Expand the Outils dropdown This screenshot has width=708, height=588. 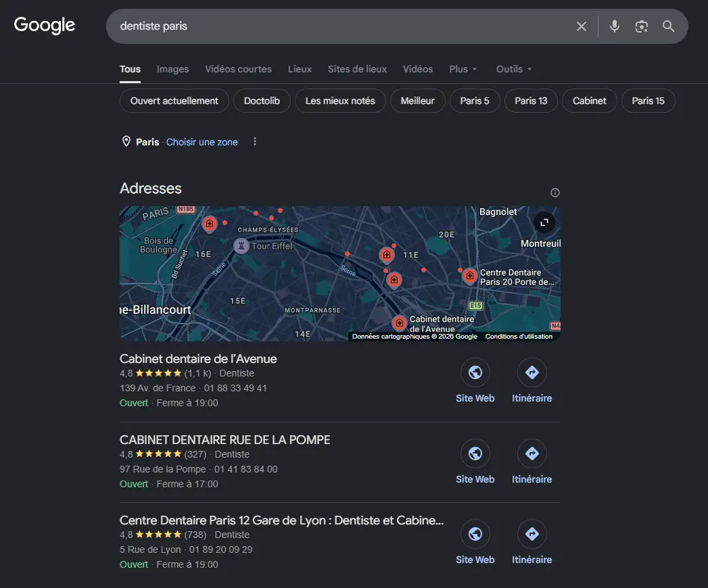coord(514,69)
